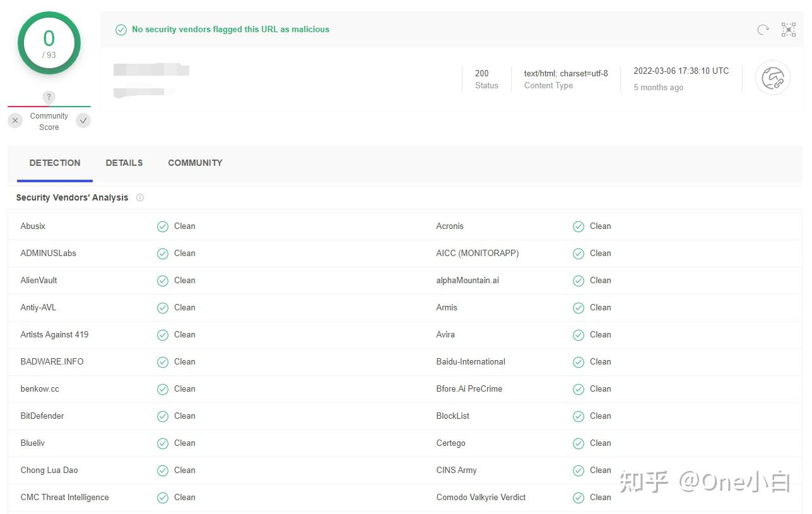Click the community score question mark

click(x=49, y=97)
